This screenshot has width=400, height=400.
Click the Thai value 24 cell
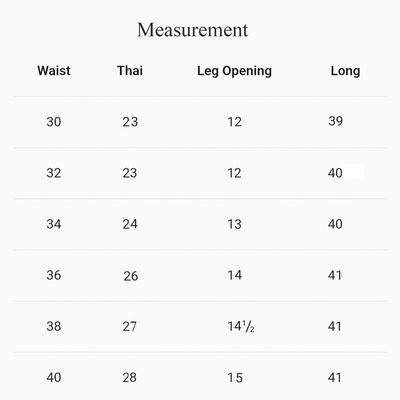coord(130,224)
